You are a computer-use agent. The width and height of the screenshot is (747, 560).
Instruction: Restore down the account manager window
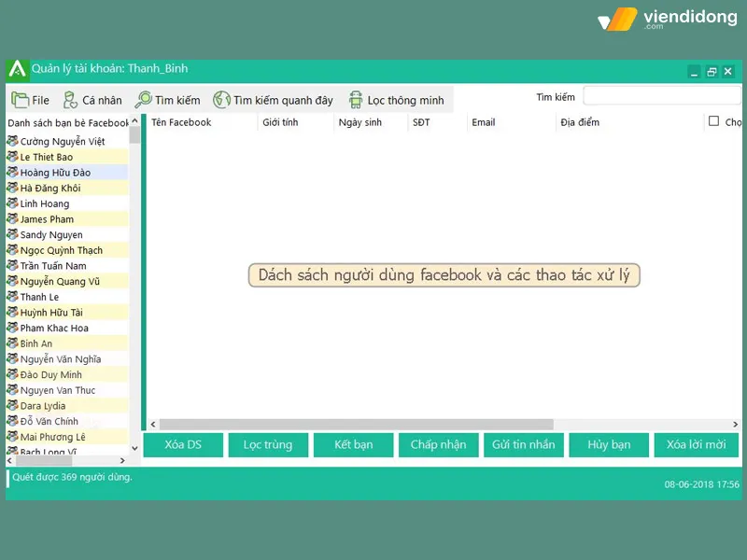point(712,72)
